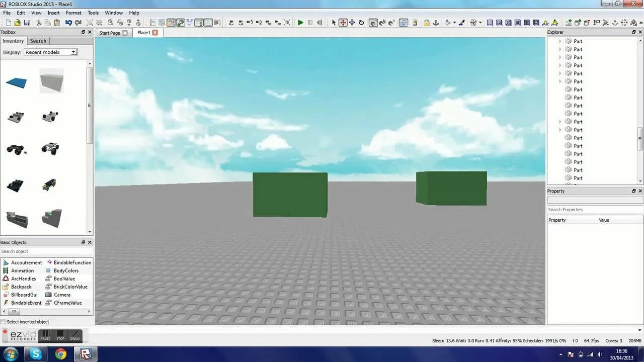Select Backpack in Basic Objects
The height and width of the screenshot is (362, 644).
(x=17, y=287)
